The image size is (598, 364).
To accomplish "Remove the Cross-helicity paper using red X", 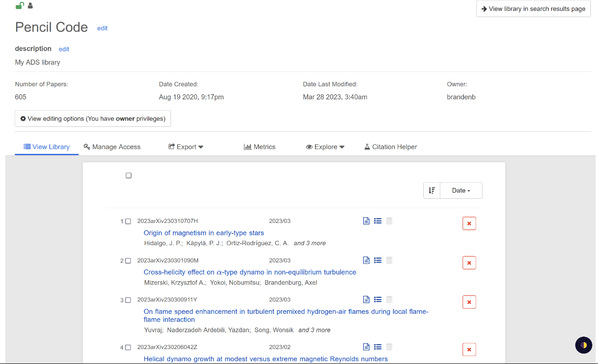I will click(469, 263).
